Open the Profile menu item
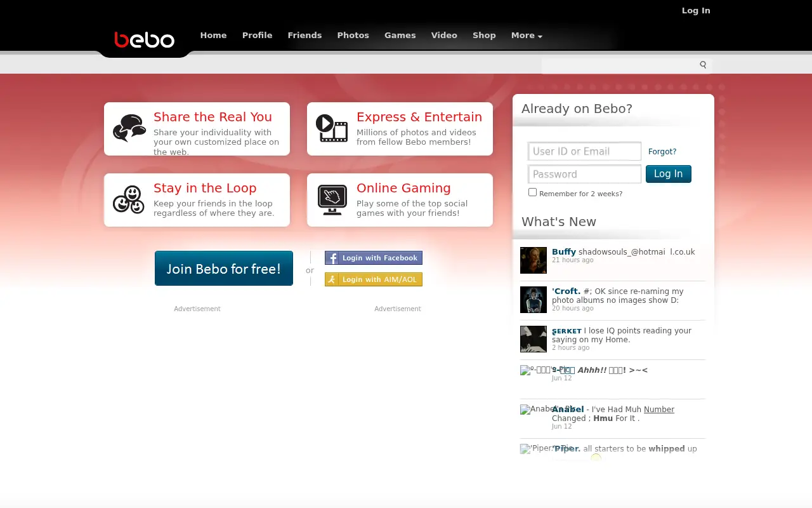This screenshot has width=812, height=508. 257,36
